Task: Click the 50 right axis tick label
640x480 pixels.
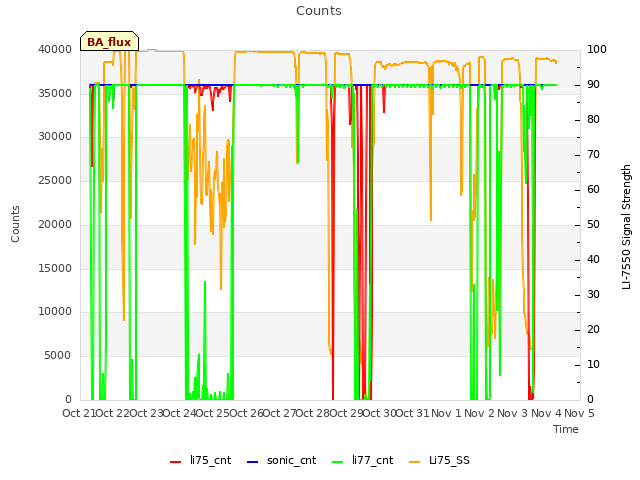Action: [x=593, y=224]
